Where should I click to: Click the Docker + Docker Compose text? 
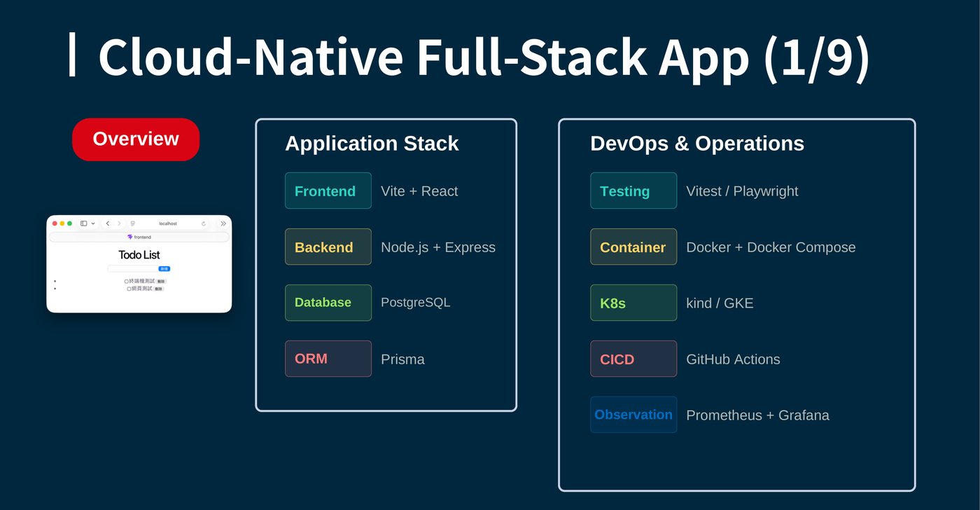(771, 247)
